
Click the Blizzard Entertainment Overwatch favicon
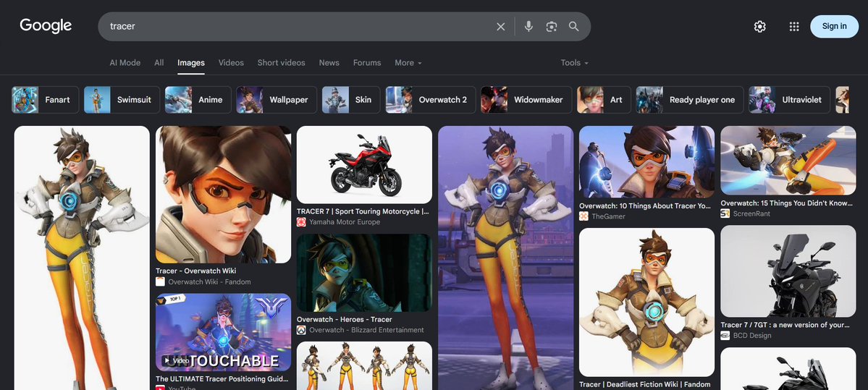[x=301, y=330]
